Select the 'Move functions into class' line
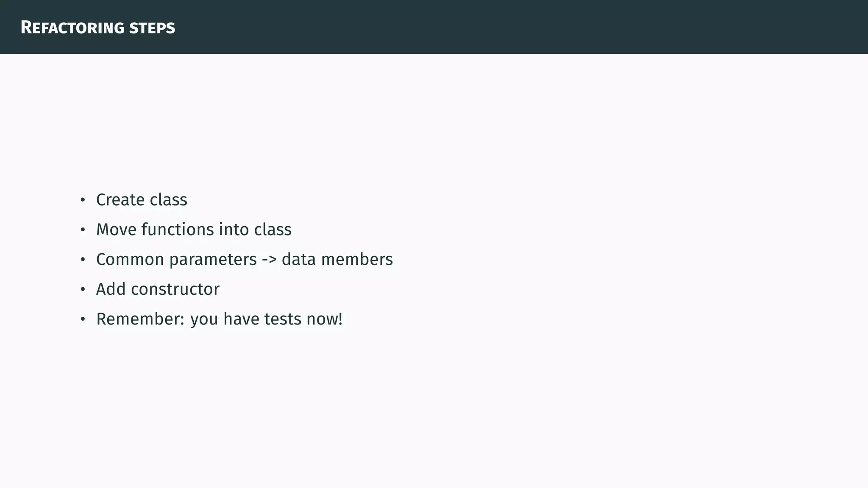The image size is (868, 488). click(x=194, y=230)
